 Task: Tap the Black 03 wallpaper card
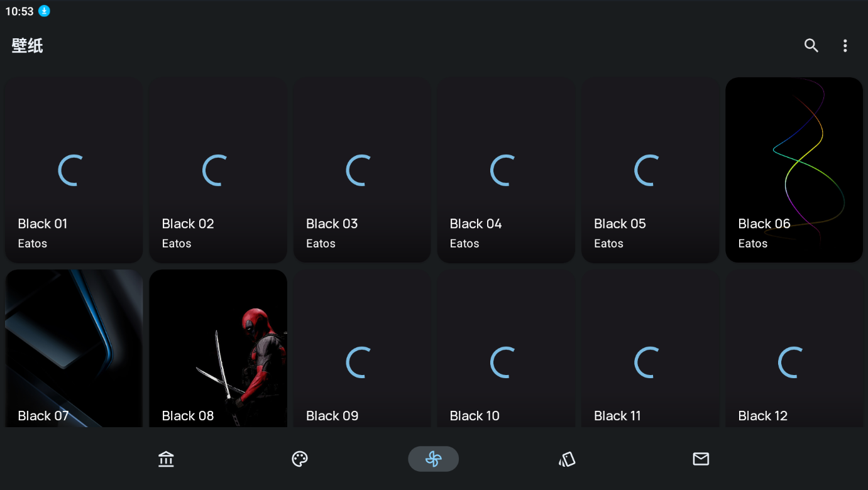362,170
